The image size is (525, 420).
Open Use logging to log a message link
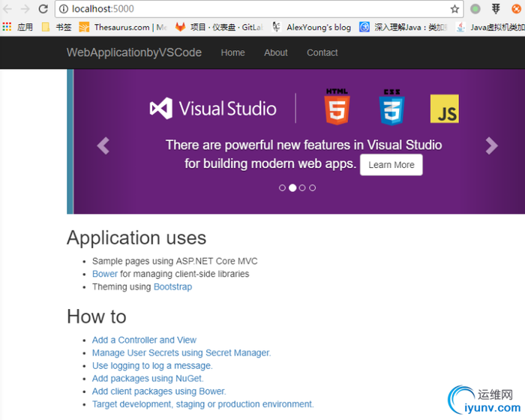click(x=152, y=366)
